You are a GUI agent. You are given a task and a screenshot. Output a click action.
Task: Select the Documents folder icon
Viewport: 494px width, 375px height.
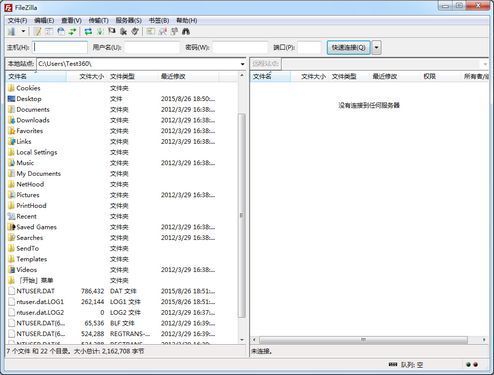(11, 109)
